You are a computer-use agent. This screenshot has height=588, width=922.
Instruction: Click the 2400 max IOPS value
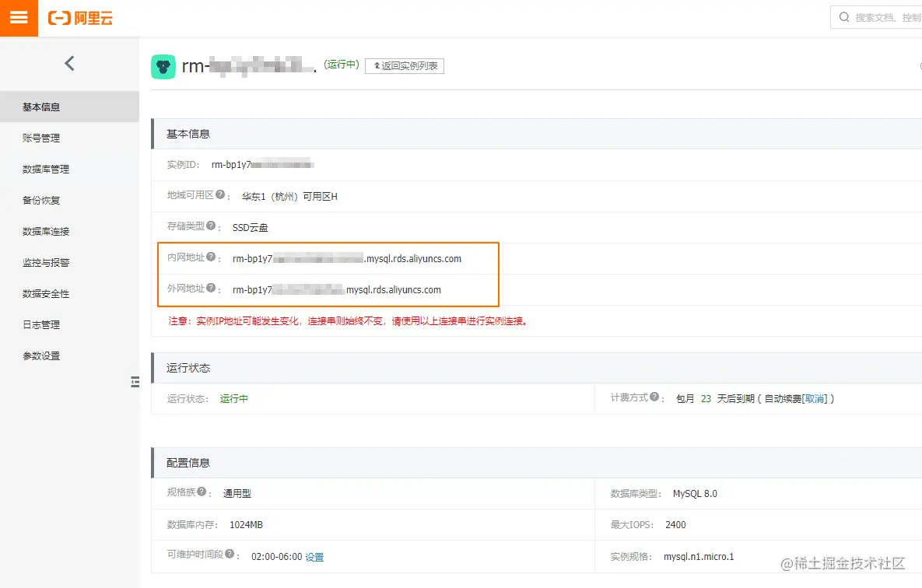(x=675, y=525)
